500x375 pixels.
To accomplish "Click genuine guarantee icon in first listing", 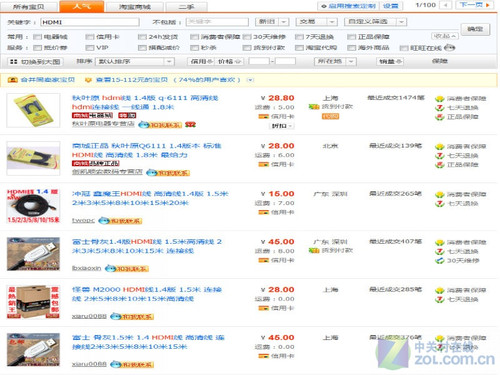I will (x=440, y=117).
